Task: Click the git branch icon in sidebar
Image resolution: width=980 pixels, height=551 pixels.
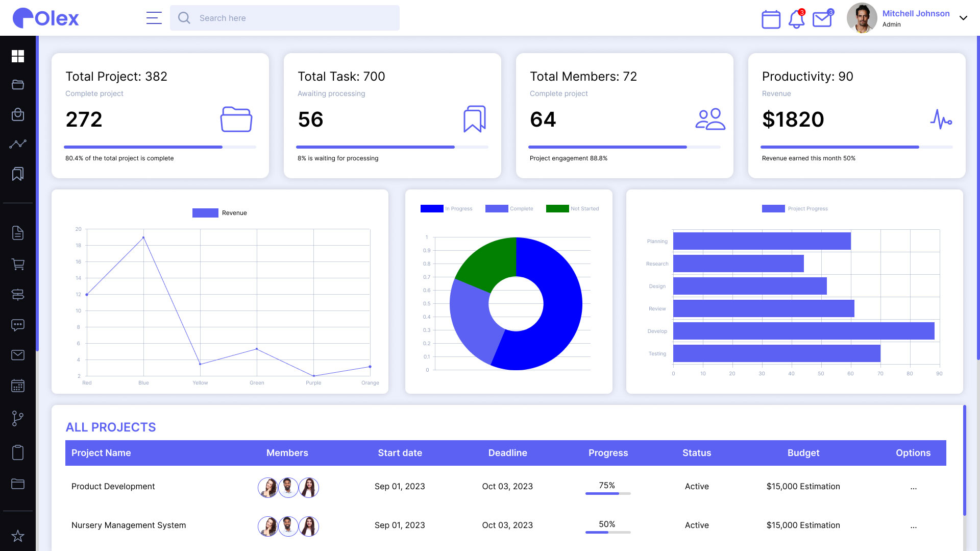Action: pos(18,418)
